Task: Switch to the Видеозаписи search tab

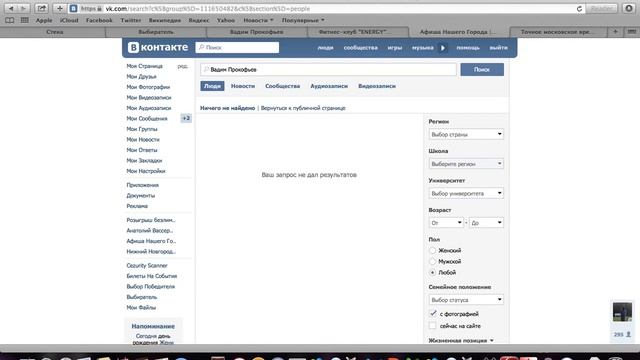Action: tap(377, 86)
